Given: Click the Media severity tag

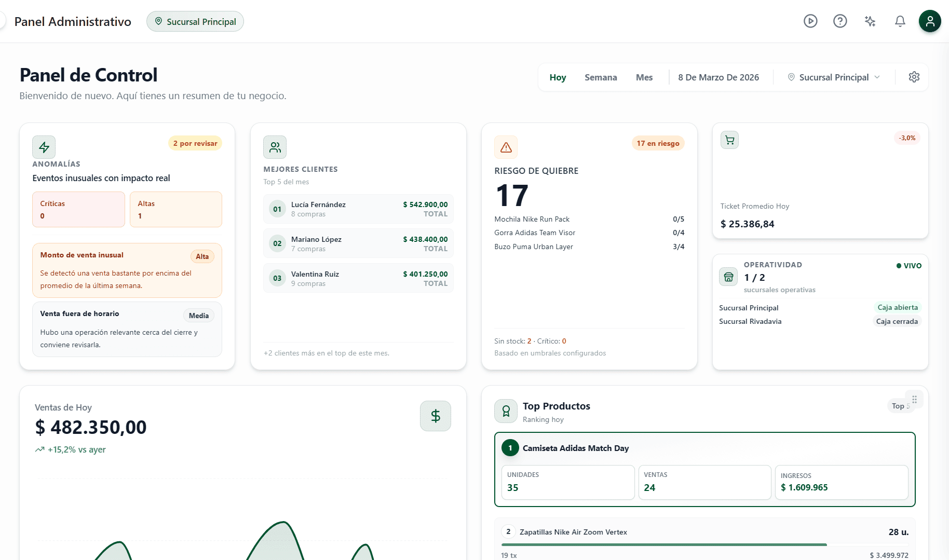Looking at the screenshot, I should click(x=199, y=316).
